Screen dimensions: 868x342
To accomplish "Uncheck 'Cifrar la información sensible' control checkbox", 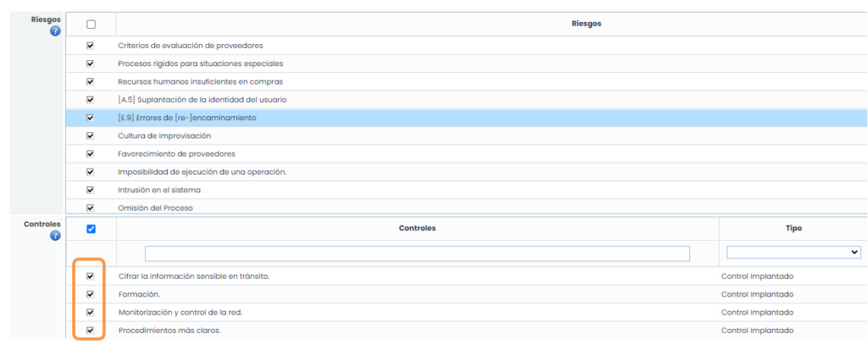I will tap(91, 277).
